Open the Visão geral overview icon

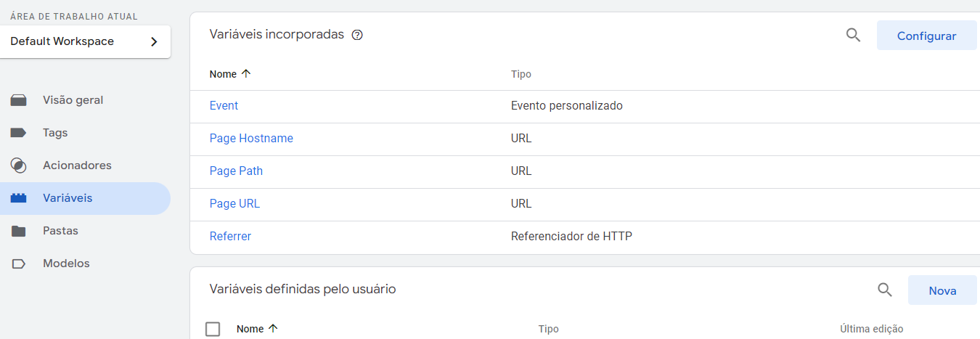click(19, 100)
